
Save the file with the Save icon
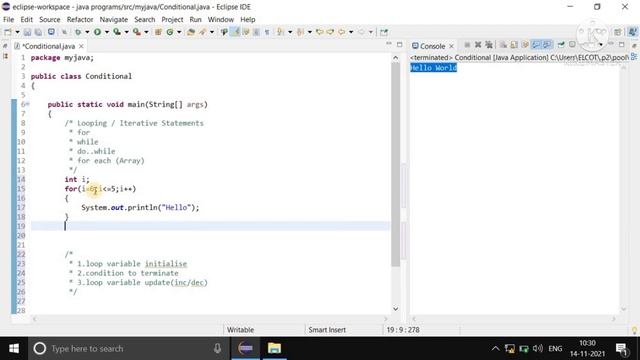coord(27,32)
